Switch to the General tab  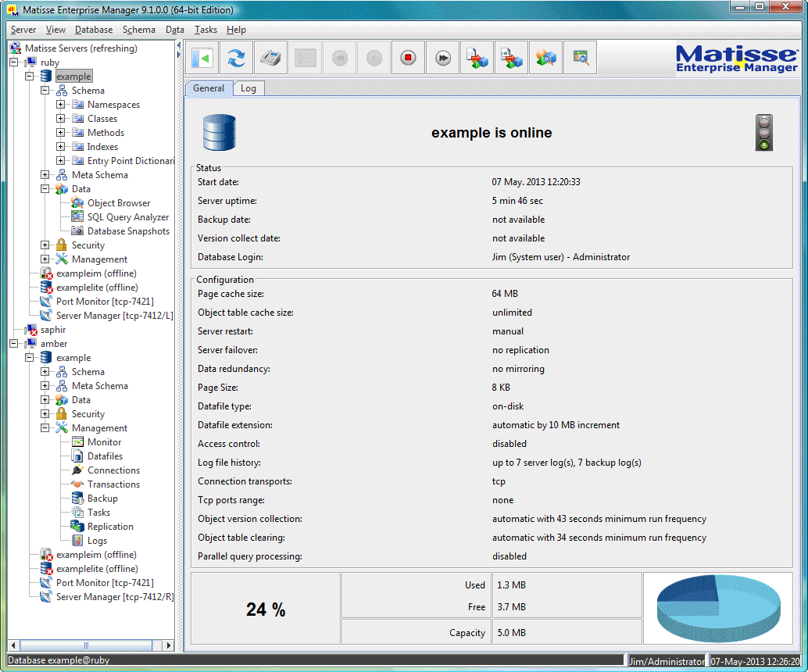tap(209, 88)
